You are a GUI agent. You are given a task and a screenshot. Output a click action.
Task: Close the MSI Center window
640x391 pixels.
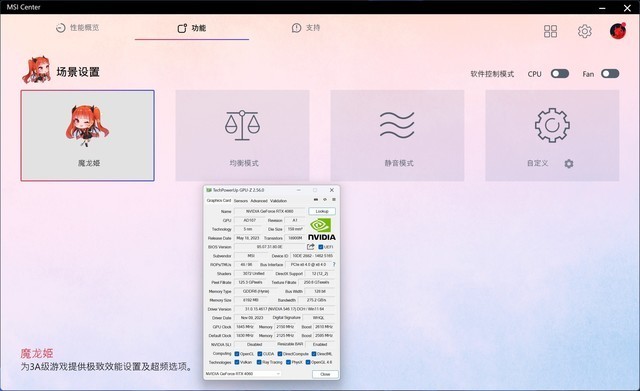pos(627,7)
